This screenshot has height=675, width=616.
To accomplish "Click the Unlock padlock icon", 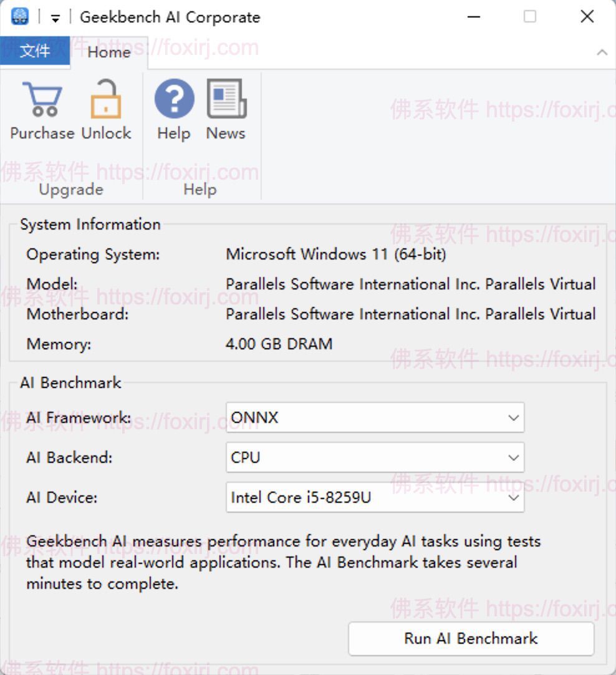I will pyautogui.click(x=106, y=99).
